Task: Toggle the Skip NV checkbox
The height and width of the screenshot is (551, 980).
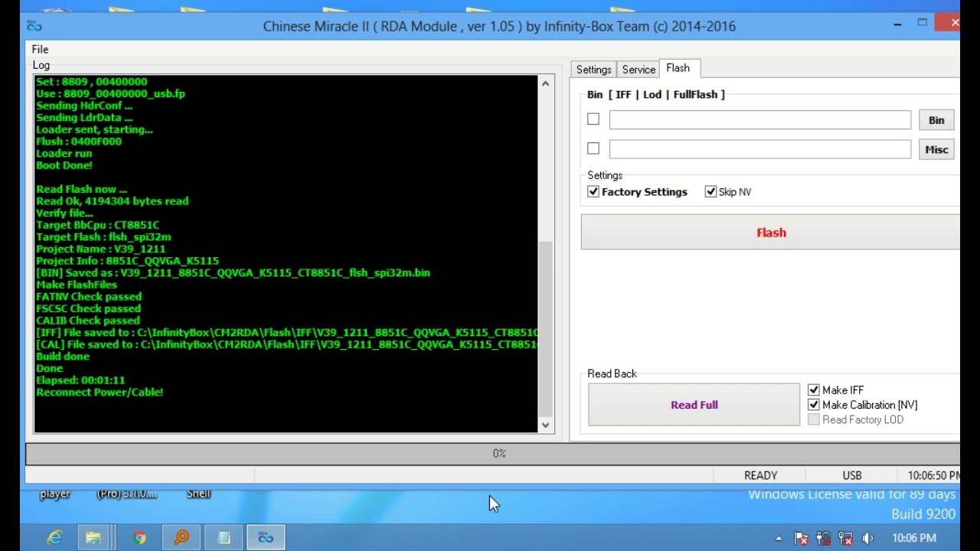Action: click(710, 192)
